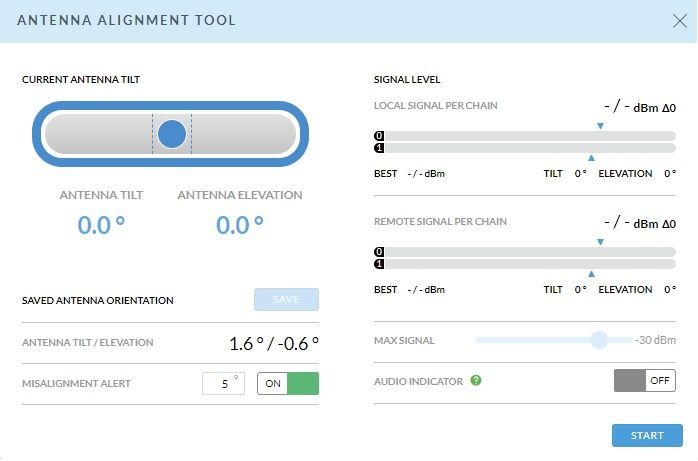Click the Antenna Elevation 0.0° reading
The height and width of the screenshot is (461, 698).
[240, 224]
